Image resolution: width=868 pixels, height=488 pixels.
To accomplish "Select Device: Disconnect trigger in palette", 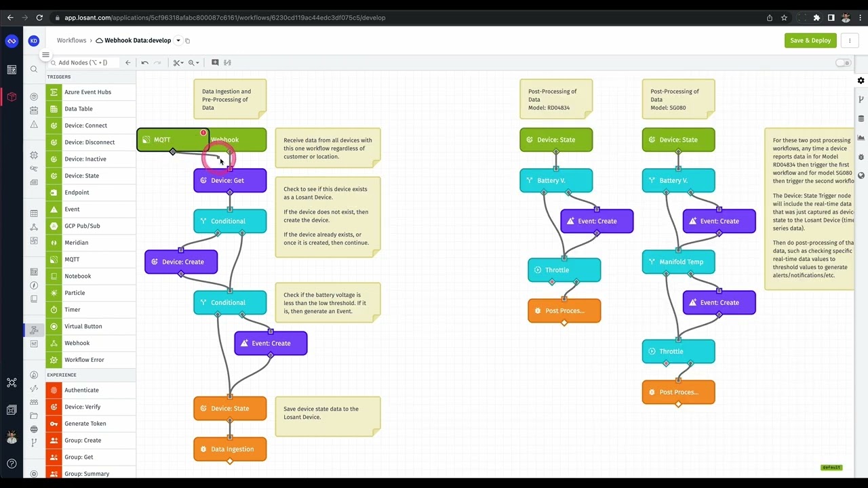I will [91, 142].
